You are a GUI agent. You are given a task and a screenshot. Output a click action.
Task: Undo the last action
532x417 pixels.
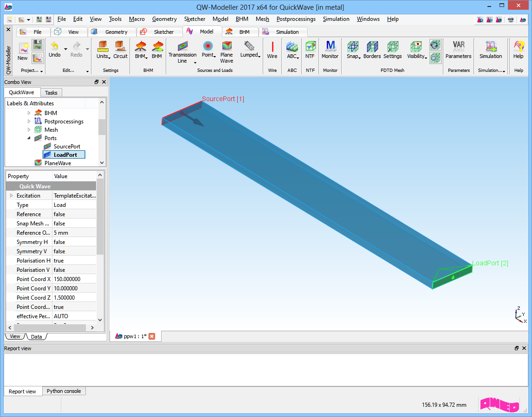click(x=55, y=50)
